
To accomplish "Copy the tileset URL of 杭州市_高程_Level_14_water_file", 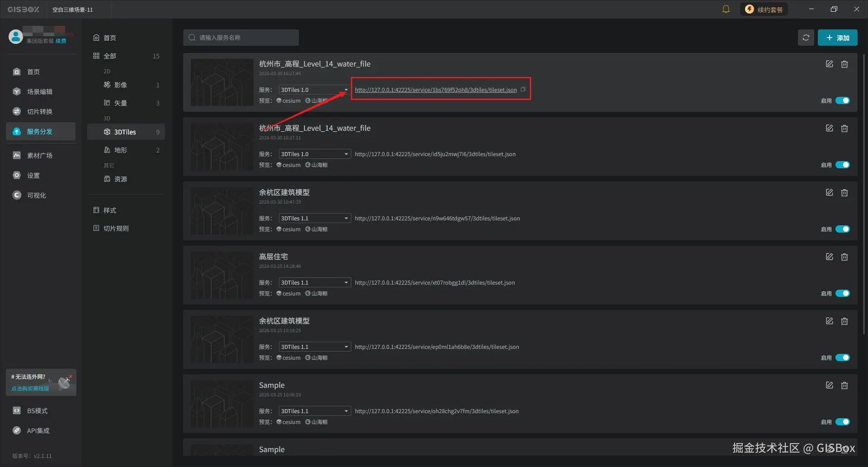I will pyautogui.click(x=523, y=90).
